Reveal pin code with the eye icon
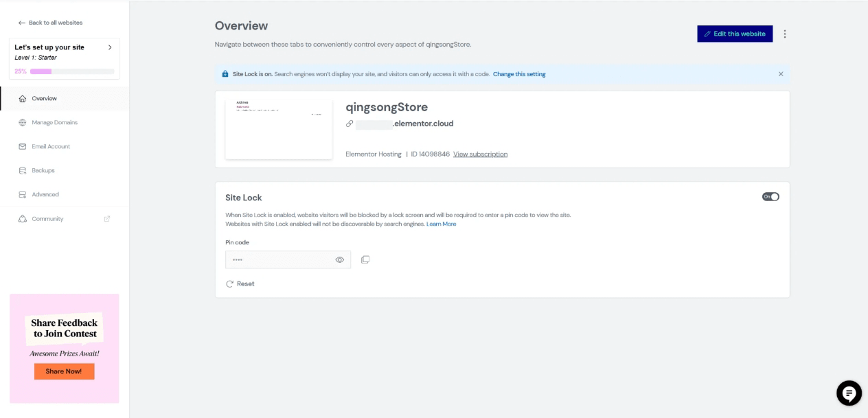The image size is (868, 418). [339, 259]
